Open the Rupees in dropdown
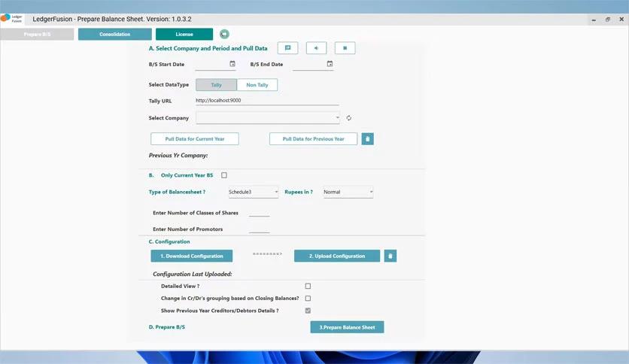 (x=348, y=192)
